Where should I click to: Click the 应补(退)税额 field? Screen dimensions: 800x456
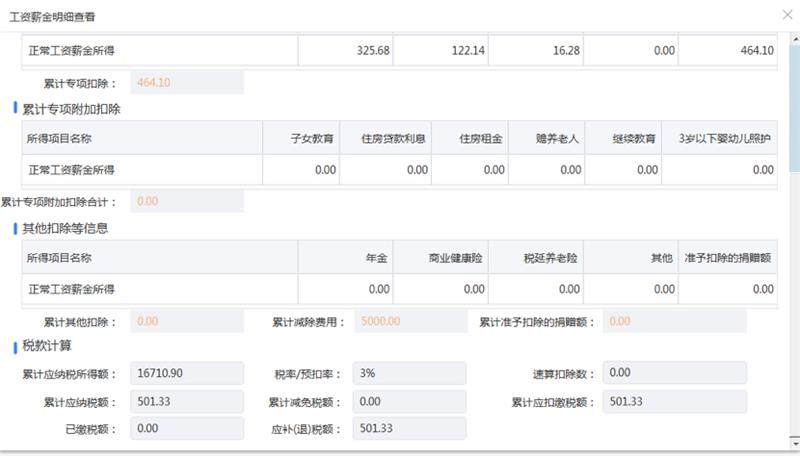coord(409,429)
